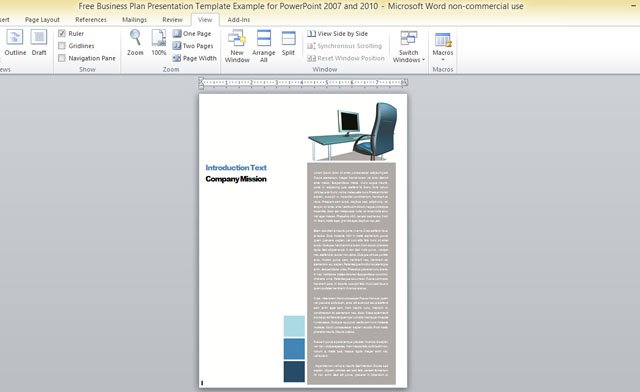The image size is (640, 392).
Task: Open the Add-Ins tab
Action: [x=239, y=19]
